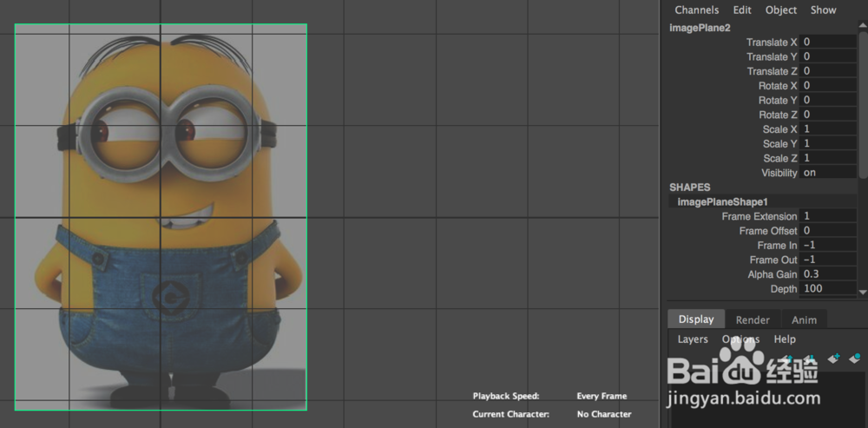
Task: Click the Translate X value field
Action: (827, 42)
